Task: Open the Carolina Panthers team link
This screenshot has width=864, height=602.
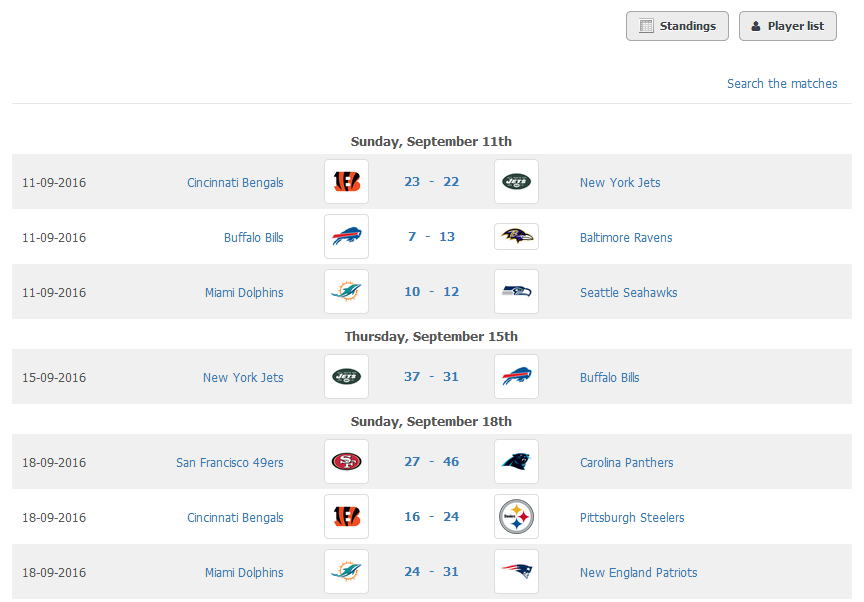Action: click(x=627, y=463)
